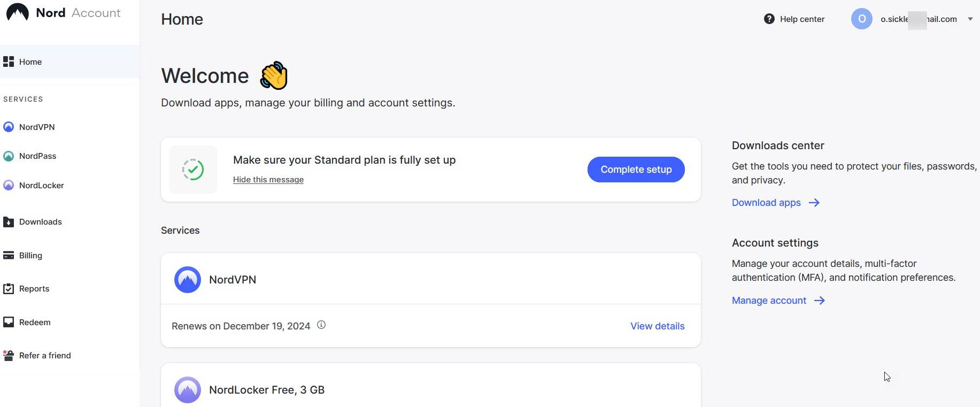Click the Nord logo icon
The width and height of the screenshot is (980, 407).
click(18, 12)
